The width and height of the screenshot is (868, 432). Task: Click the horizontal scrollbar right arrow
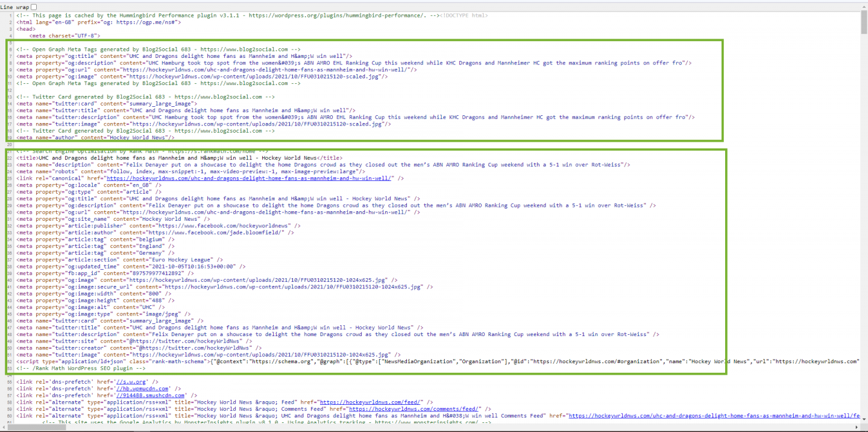coord(858,428)
